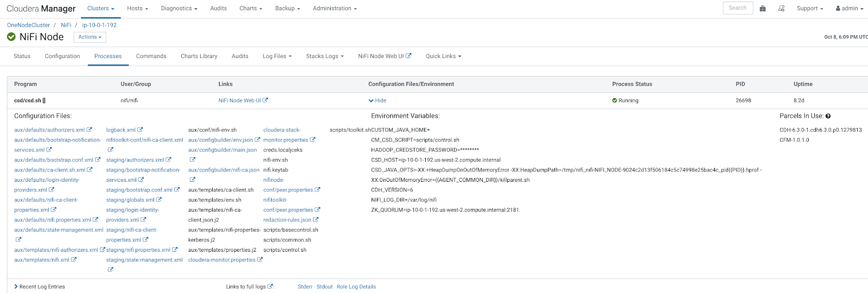Click external icon beside Links to full logs

coord(271,286)
